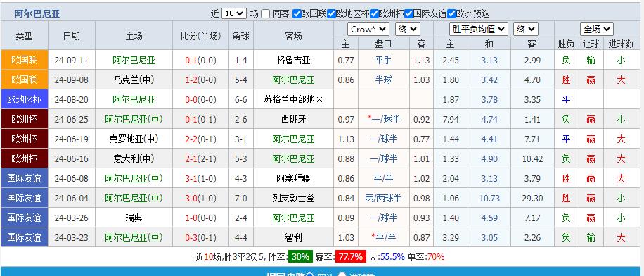Viewport: 644px width, 276px height.
Task: Open the 全场 dropdown
Action: coord(597,29)
